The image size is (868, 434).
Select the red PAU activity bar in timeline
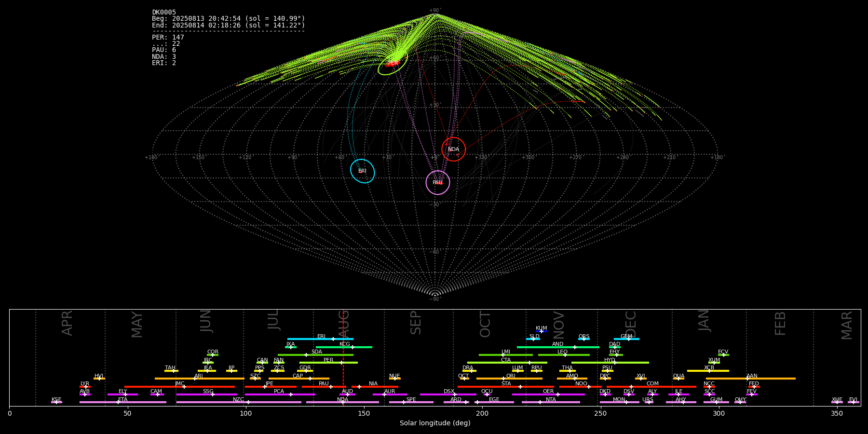pyautogui.click(x=324, y=386)
